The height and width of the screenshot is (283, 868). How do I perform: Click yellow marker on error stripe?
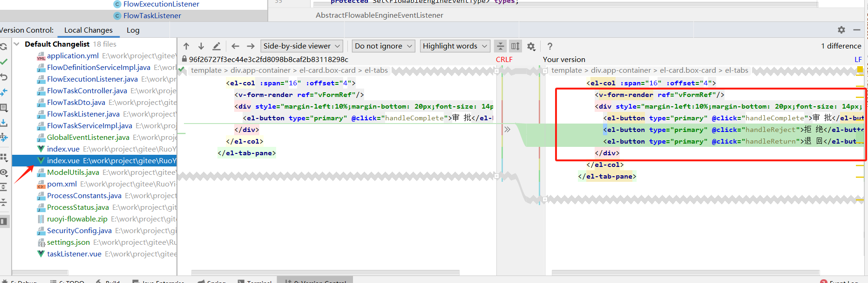tap(860, 70)
